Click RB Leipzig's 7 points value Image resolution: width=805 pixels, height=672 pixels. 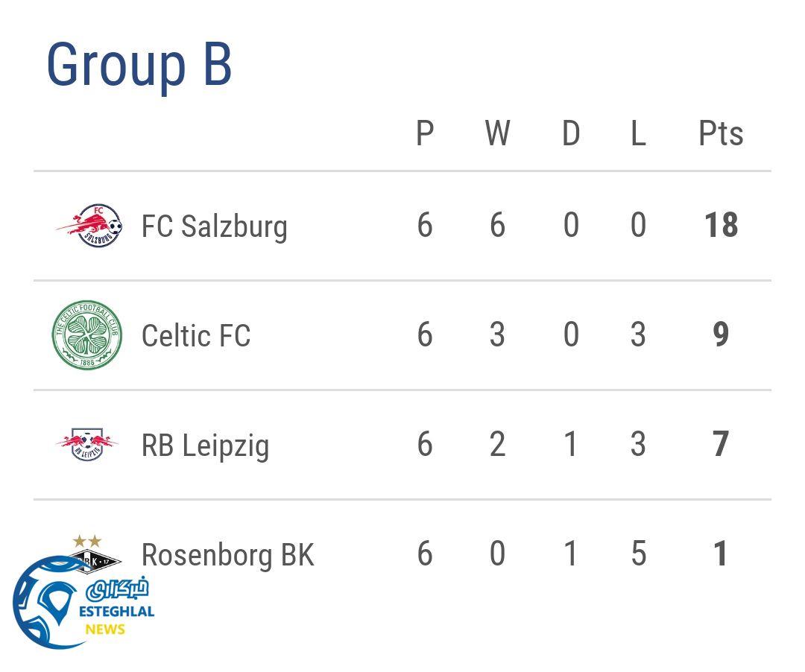click(721, 445)
